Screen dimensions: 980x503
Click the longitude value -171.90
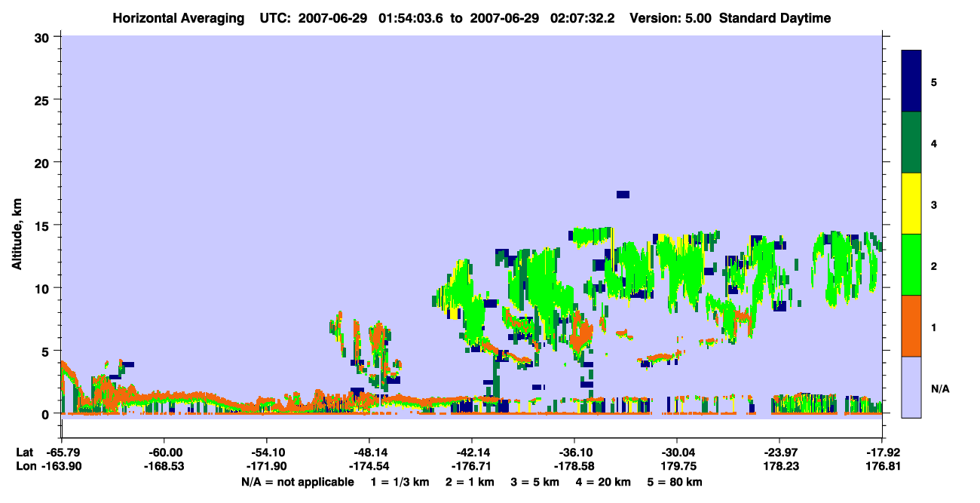266,467
